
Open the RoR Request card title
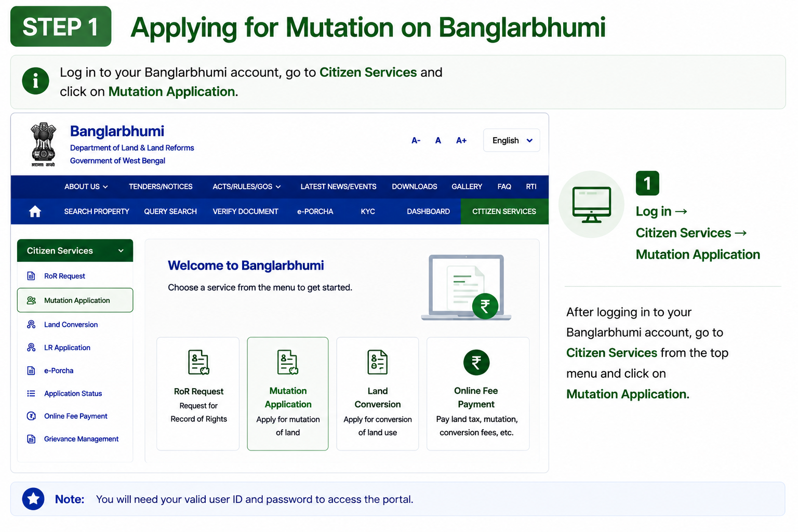click(x=198, y=391)
